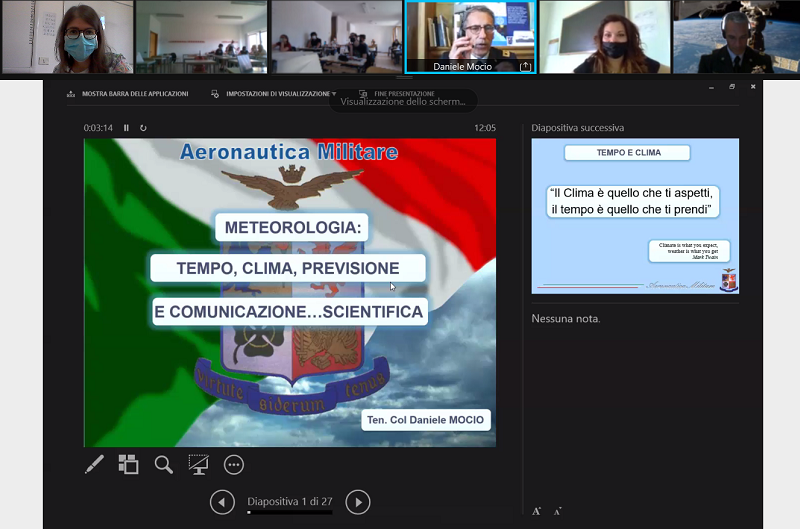Restart the presentation timer
The image size is (800, 529).
click(x=143, y=128)
